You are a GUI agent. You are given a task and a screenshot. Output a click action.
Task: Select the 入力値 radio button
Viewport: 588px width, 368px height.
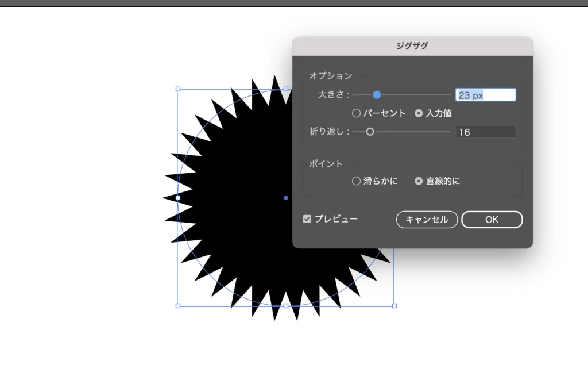pos(419,114)
